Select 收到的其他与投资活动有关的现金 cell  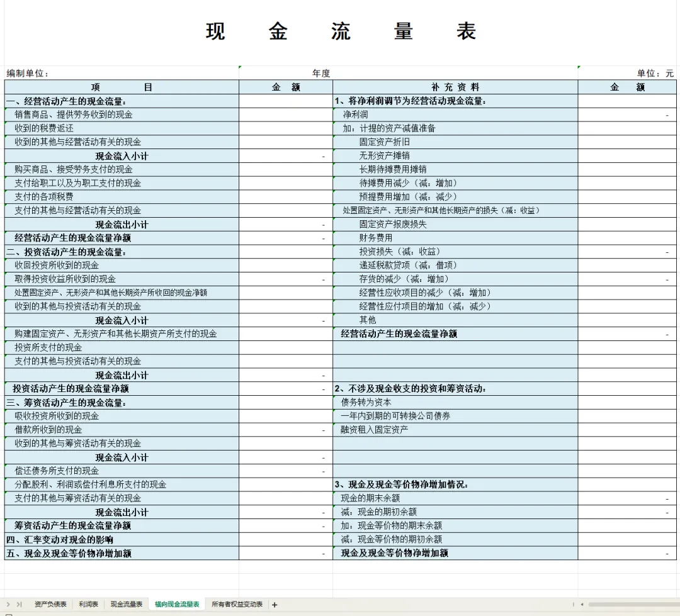coord(122,306)
